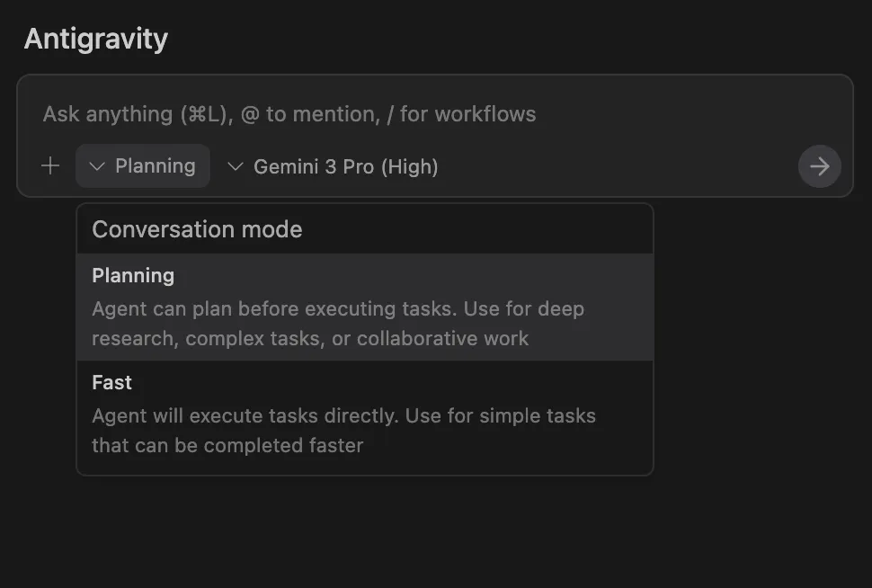Pick the "Agent can plan before executing" option
Viewport: 872px width, 588px height.
[x=338, y=309]
